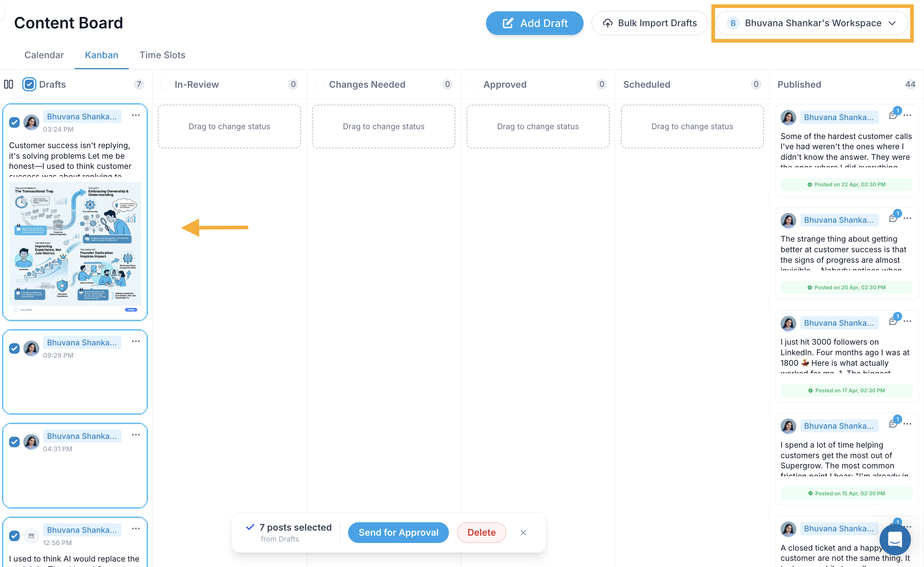The height and width of the screenshot is (567, 924).
Task: Click the '7 posts selected' text
Action: click(296, 527)
